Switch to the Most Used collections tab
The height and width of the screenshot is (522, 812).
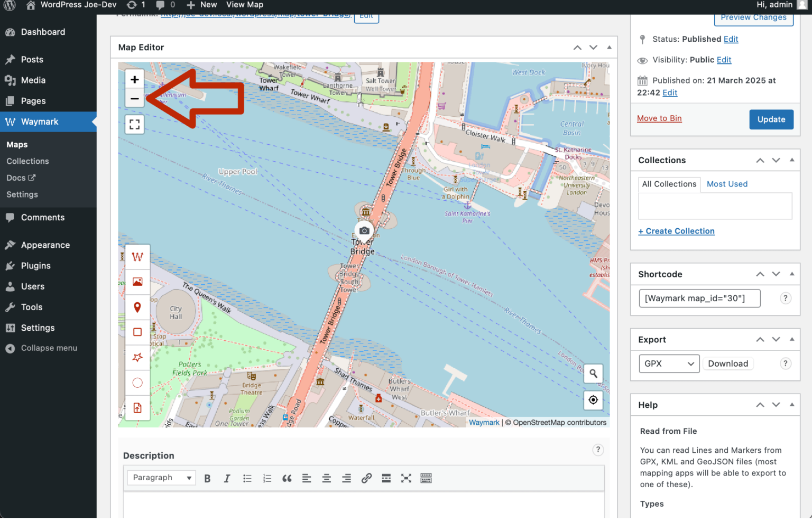point(727,184)
